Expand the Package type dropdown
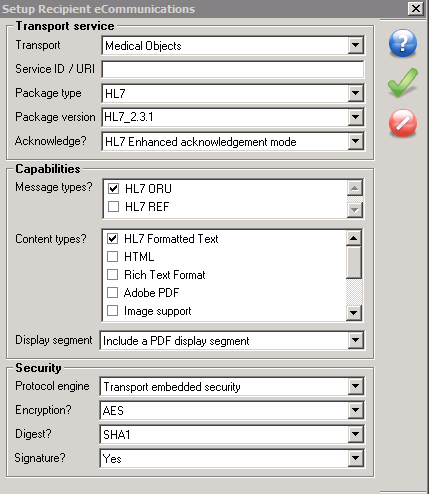Image resolution: width=429 pixels, height=494 pixels. (x=355, y=93)
